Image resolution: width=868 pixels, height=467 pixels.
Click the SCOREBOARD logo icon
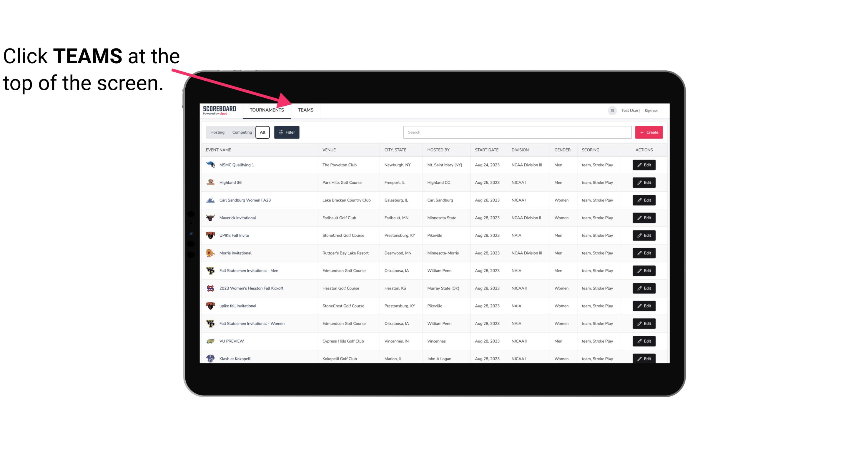(x=220, y=110)
